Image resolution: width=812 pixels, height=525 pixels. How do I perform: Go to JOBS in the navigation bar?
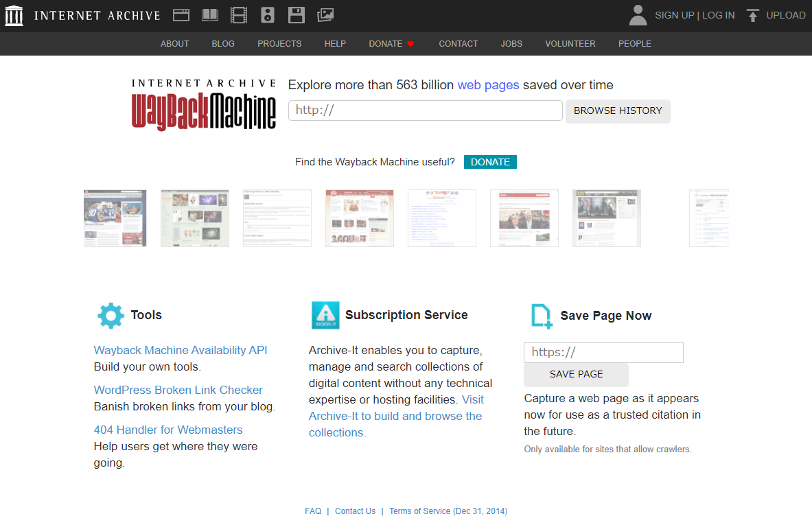click(x=511, y=44)
